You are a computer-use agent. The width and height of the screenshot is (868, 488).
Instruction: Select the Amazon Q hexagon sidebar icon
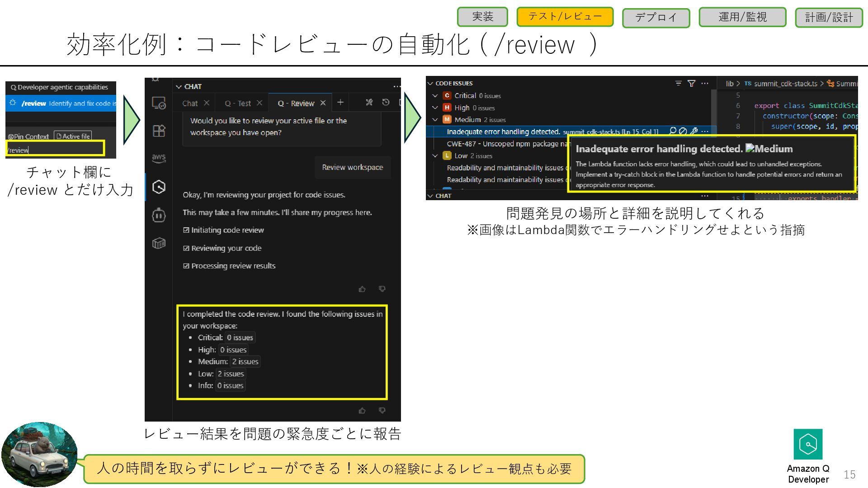(159, 187)
